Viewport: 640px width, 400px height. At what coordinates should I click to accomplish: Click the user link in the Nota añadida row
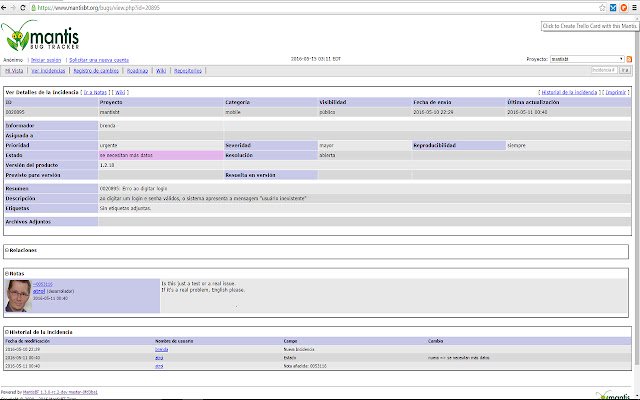pyautogui.click(x=159, y=366)
